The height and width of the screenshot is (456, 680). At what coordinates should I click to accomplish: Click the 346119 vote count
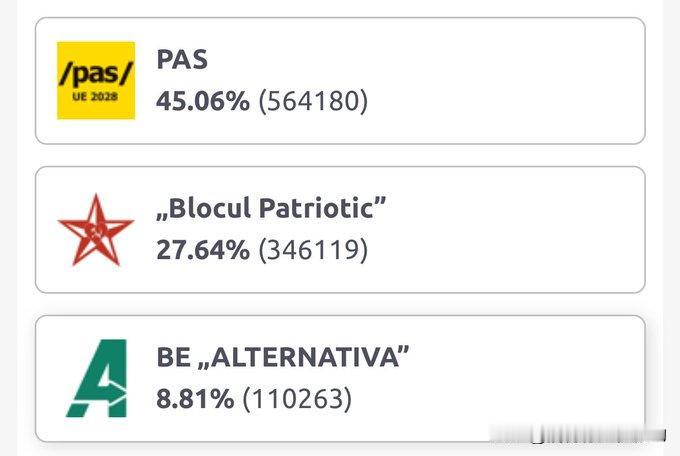coord(313,250)
